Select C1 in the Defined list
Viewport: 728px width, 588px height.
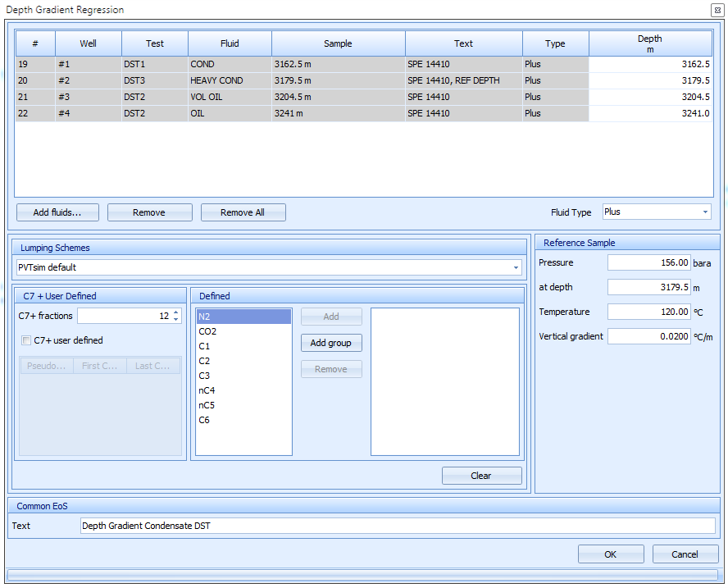click(x=243, y=346)
